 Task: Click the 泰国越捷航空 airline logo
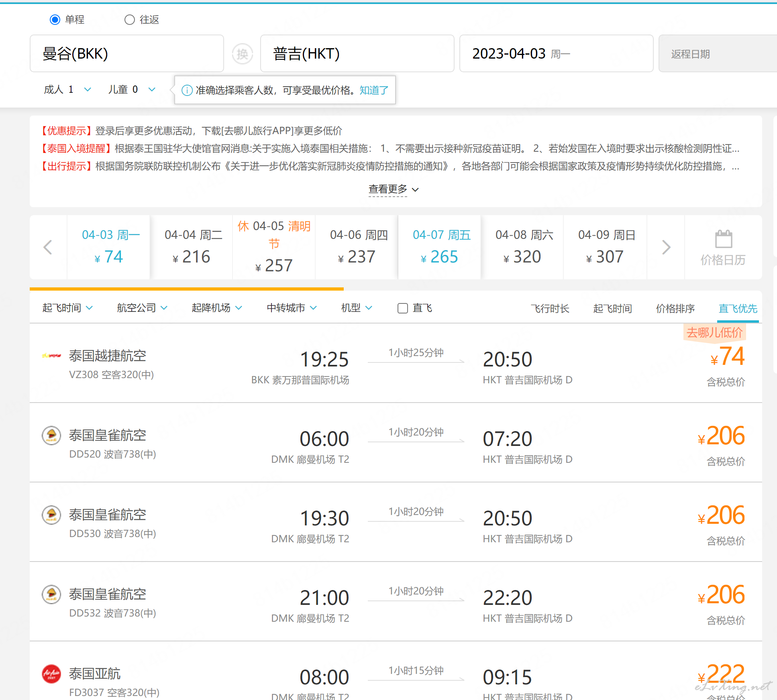click(x=51, y=356)
